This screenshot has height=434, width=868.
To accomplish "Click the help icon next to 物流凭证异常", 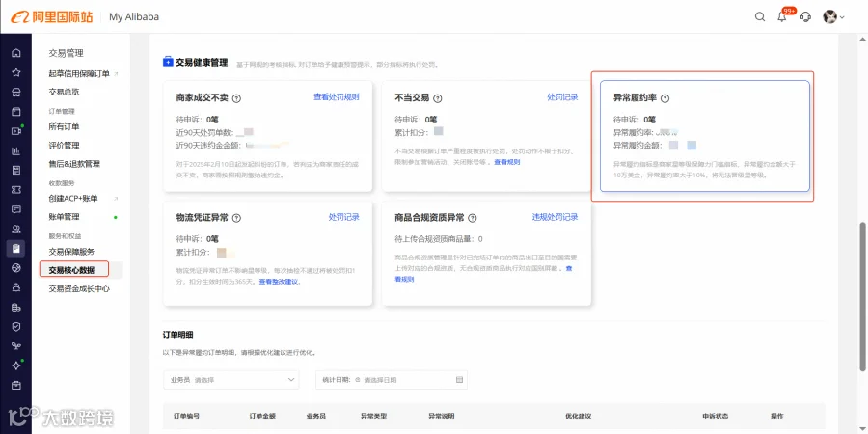I will pos(237,218).
